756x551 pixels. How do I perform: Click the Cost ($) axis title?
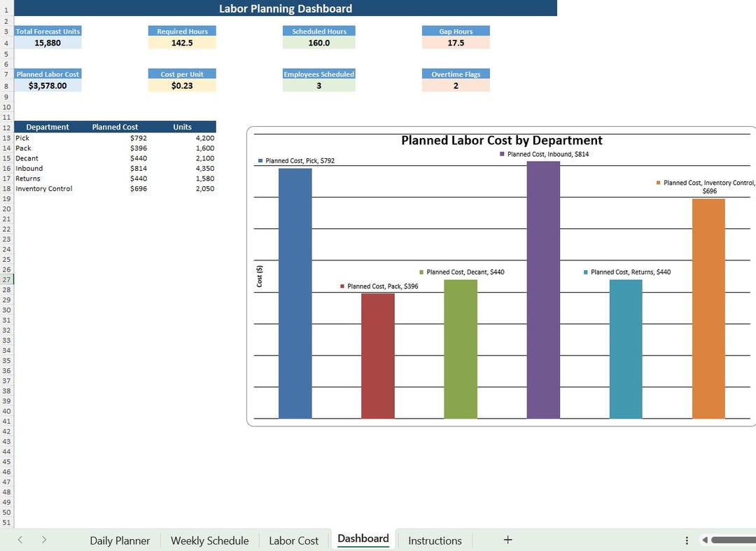pos(260,277)
